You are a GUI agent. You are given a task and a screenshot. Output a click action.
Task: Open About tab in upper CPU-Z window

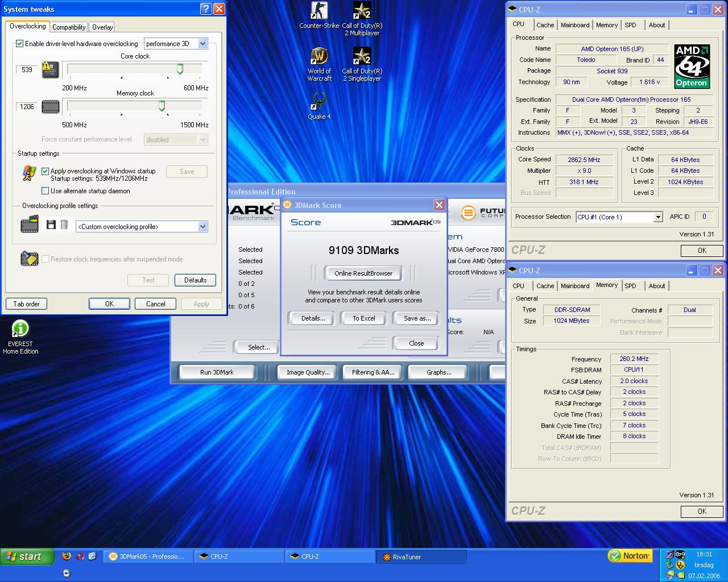656,25
